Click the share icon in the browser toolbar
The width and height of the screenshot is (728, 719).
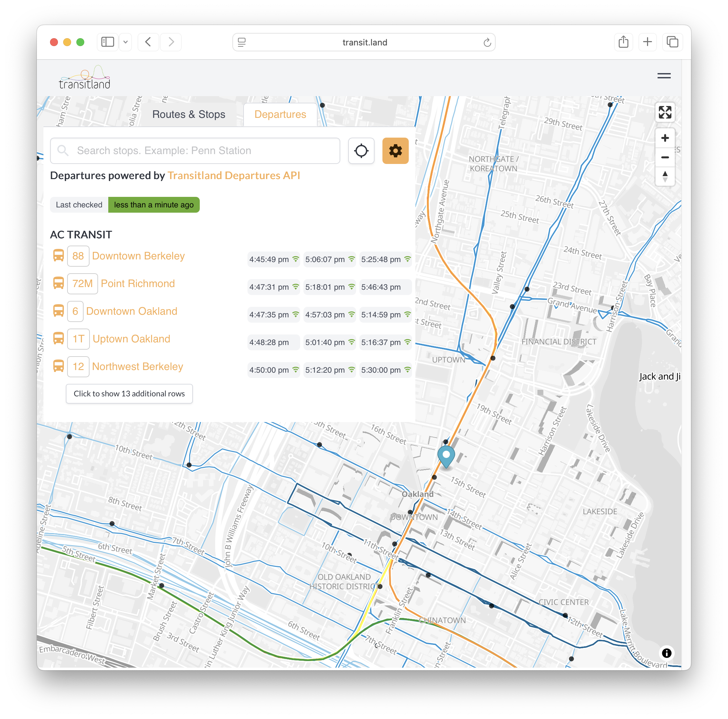pyautogui.click(x=623, y=42)
